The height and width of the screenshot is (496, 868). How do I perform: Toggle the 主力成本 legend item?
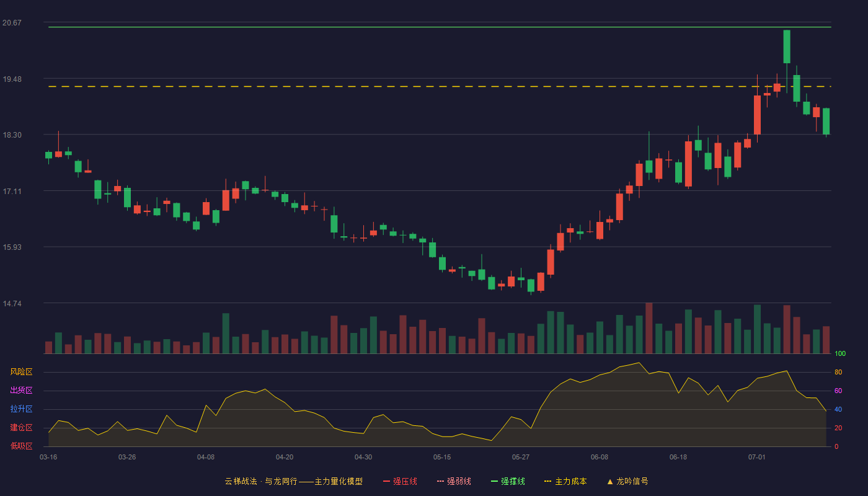(565, 481)
